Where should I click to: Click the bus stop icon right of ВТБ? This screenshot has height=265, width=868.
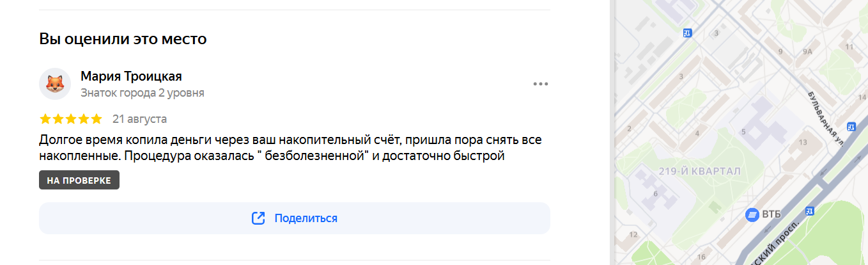(x=809, y=211)
